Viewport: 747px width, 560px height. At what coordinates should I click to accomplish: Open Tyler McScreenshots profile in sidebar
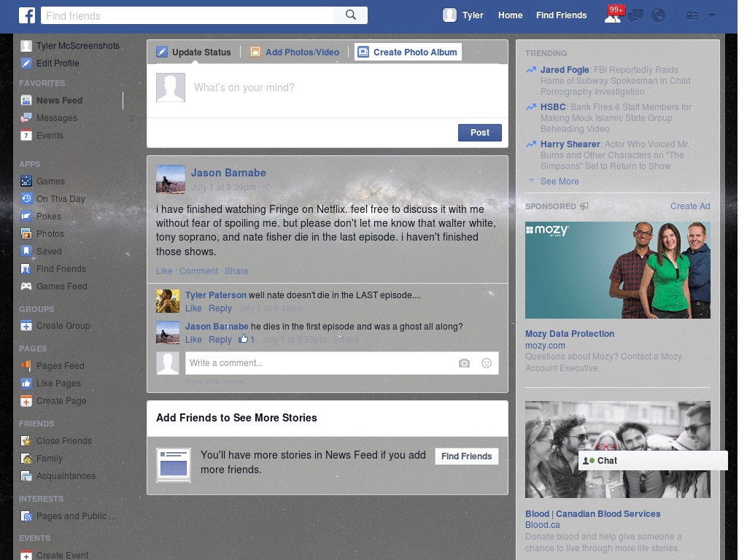click(x=70, y=46)
